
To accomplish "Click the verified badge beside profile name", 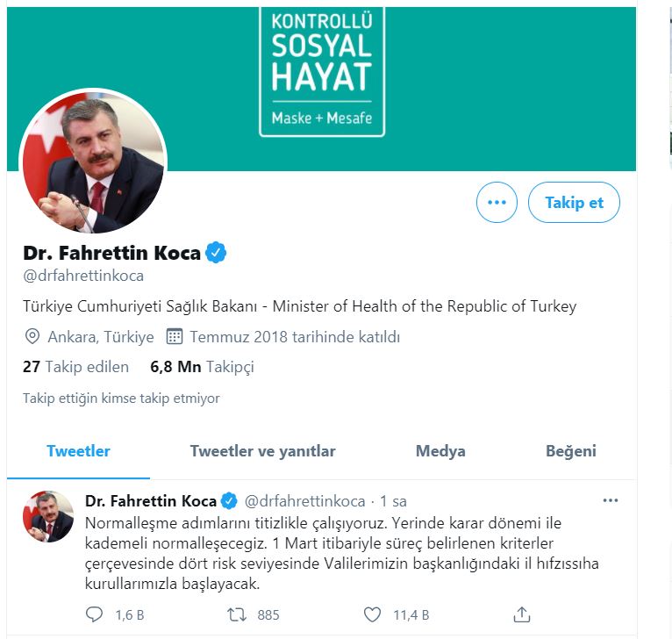I will [216, 254].
